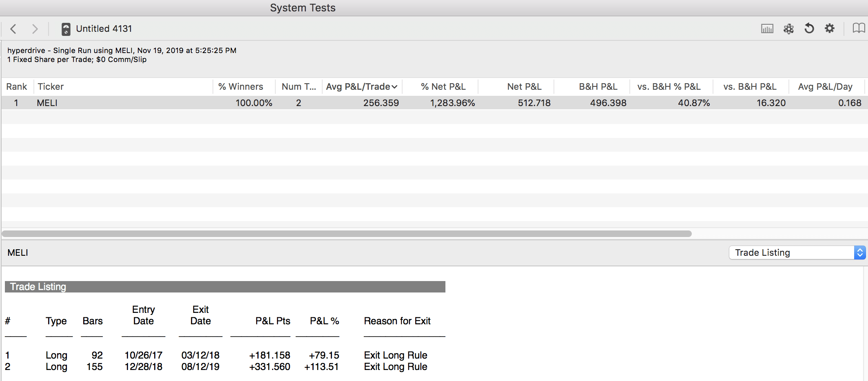Open the book library icon
Viewport: 868px width, 381px height.
point(858,29)
